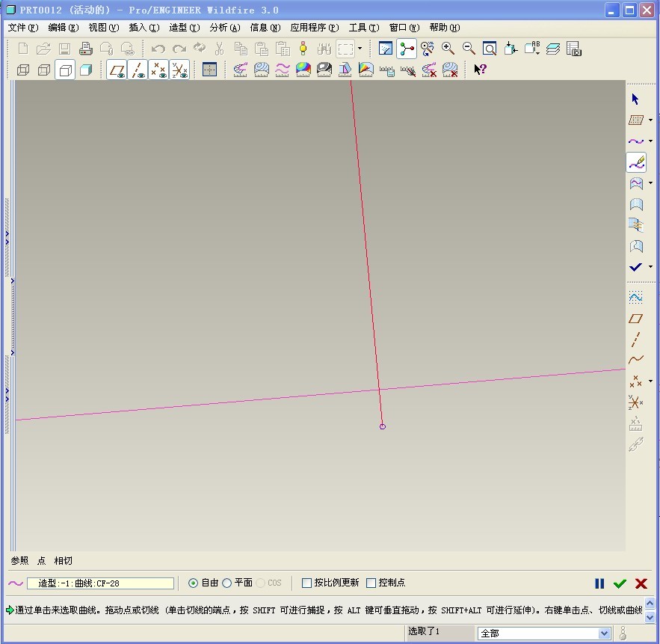Expand the datum point tool dropdown arrow
660x644 pixels.
651,381
